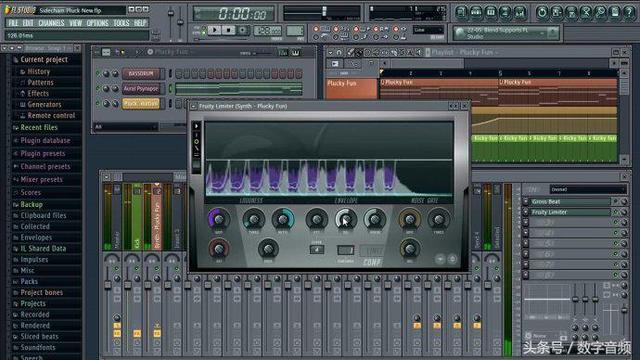640x360 pixels.
Task: Click the tempo display showing 128
Action: click(x=267, y=30)
